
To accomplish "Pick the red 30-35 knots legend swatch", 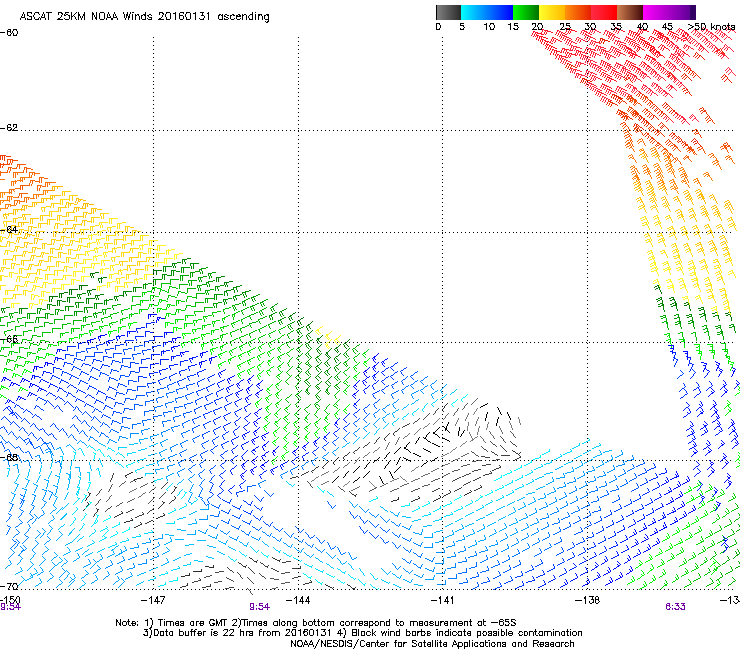I will [x=604, y=12].
